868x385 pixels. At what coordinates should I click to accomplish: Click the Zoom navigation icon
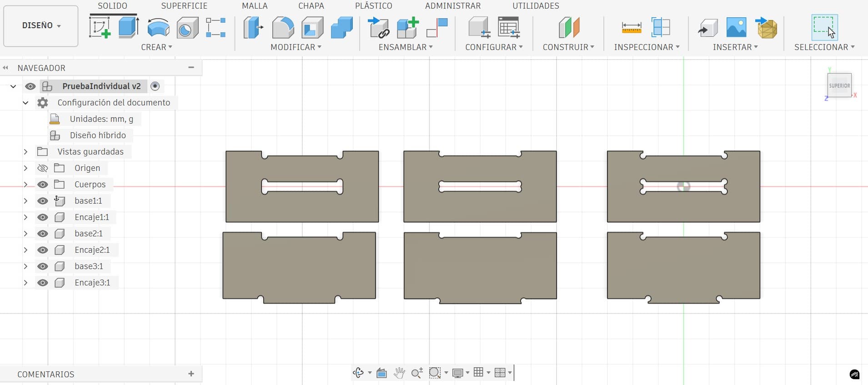pyautogui.click(x=417, y=373)
